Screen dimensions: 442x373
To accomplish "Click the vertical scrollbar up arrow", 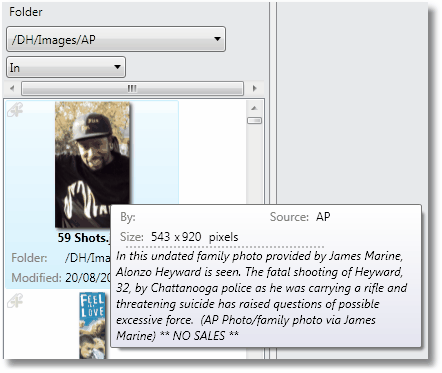I will (254, 108).
